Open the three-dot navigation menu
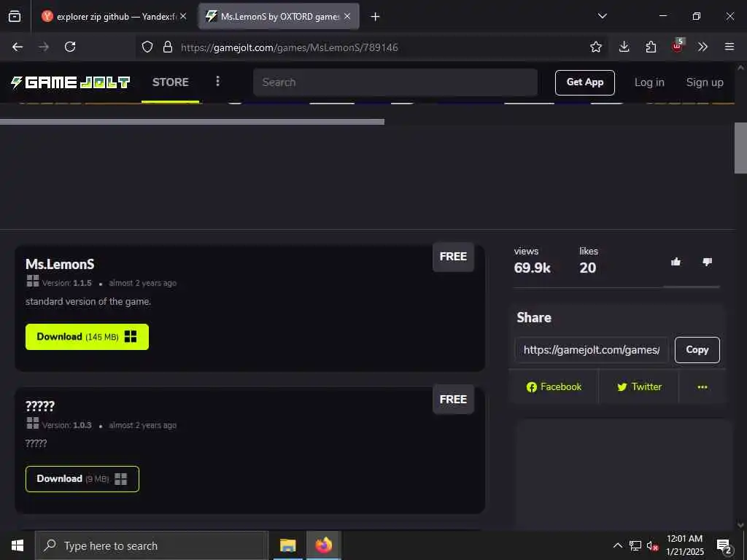 [x=217, y=82]
